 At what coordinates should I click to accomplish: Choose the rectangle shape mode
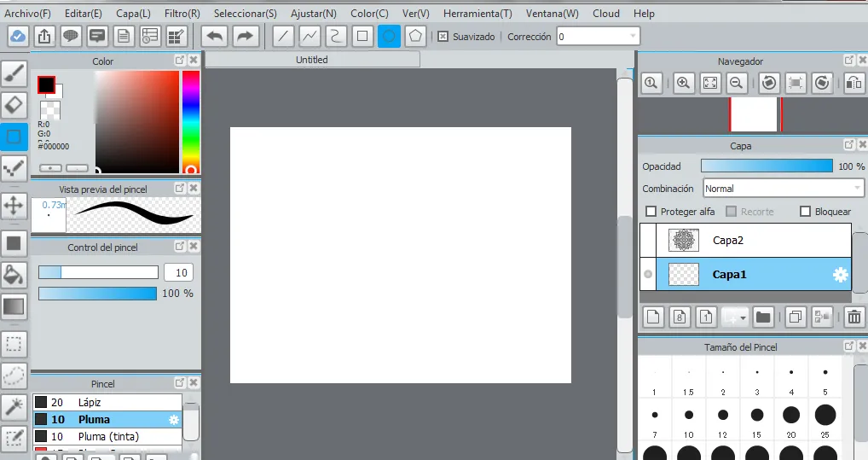[x=362, y=37]
